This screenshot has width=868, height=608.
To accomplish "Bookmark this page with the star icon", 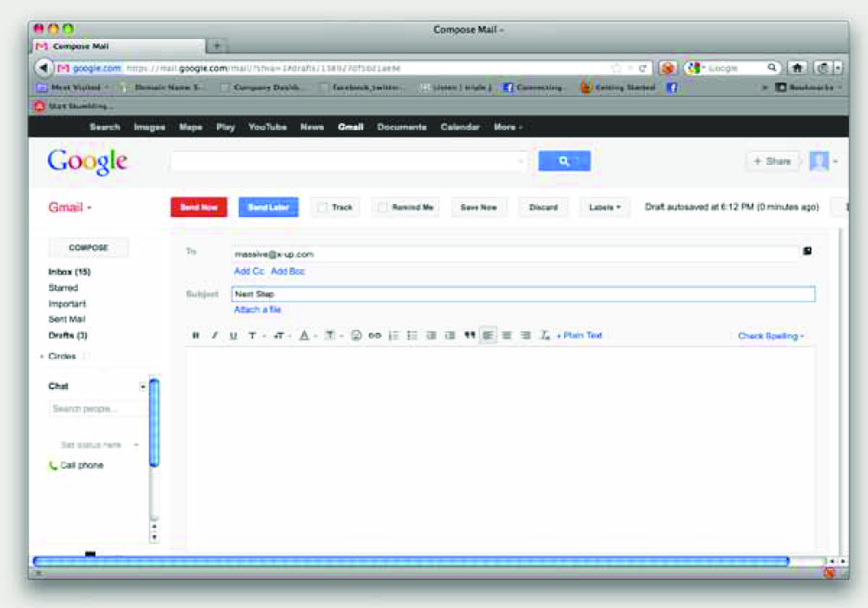I will coord(616,68).
